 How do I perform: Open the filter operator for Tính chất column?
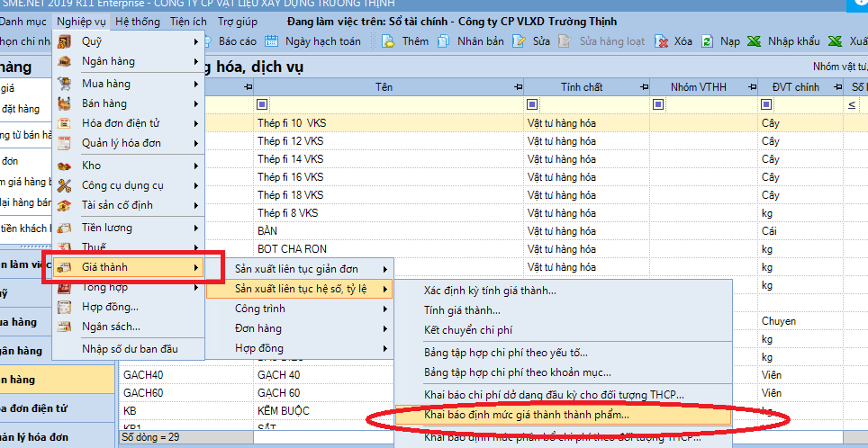532,104
